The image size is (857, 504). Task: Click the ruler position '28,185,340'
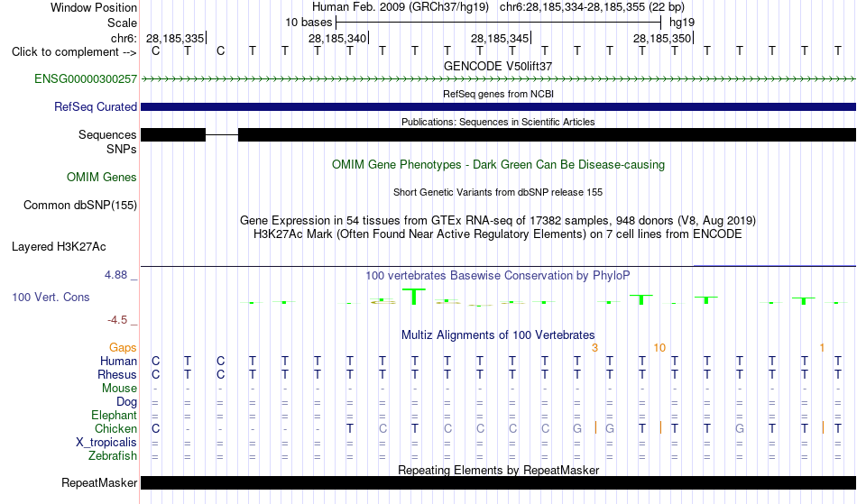(x=337, y=38)
